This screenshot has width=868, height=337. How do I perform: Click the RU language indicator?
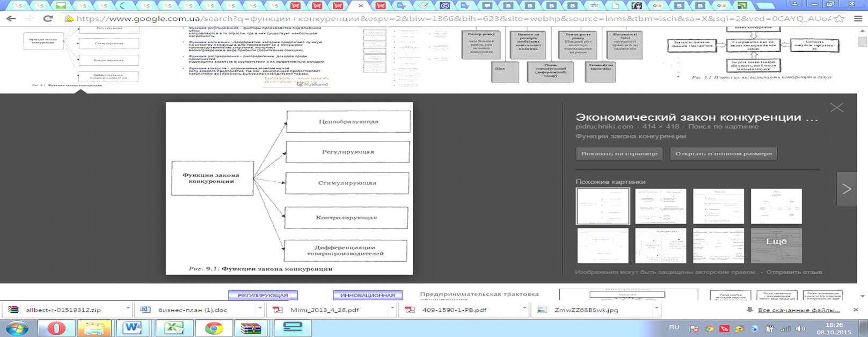point(674,327)
